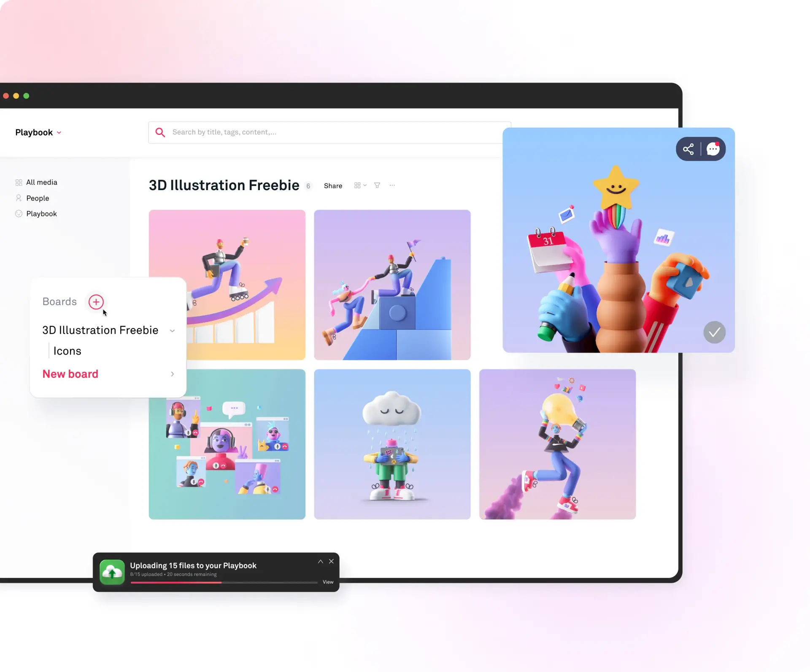The height and width of the screenshot is (672, 810).
Task: Click View link in upload progress bar
Action: tap(327, 582)
